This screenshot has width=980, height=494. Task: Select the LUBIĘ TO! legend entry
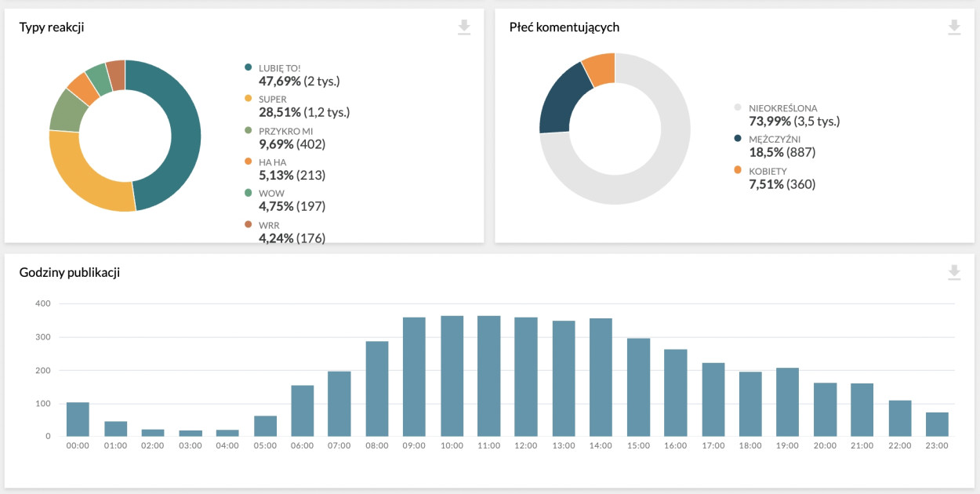point(279,67)
